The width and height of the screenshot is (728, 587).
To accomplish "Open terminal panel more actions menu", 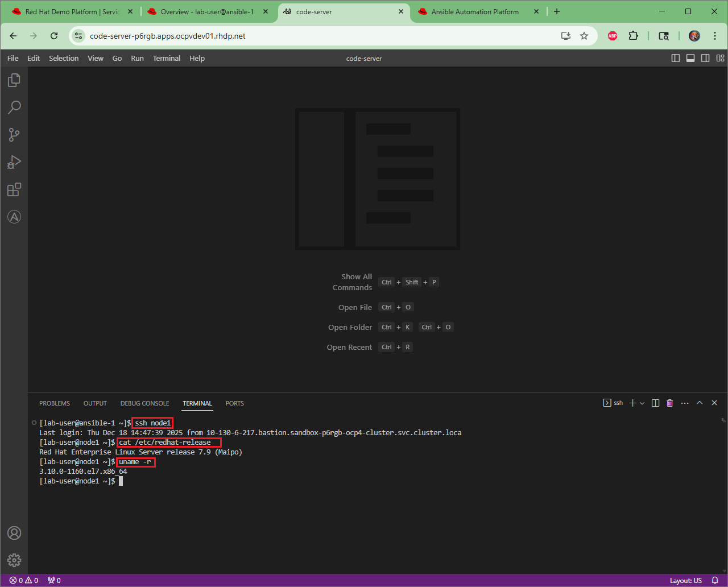I will coord(685,403).
